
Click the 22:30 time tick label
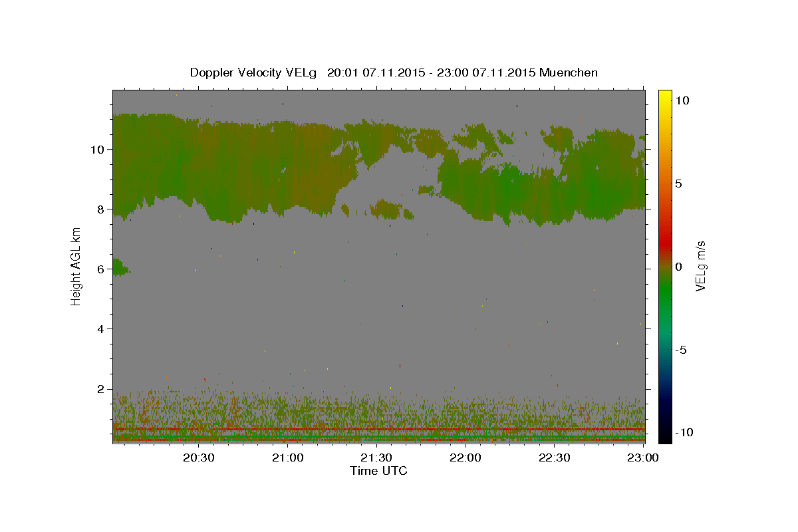[x=554, y=458]
